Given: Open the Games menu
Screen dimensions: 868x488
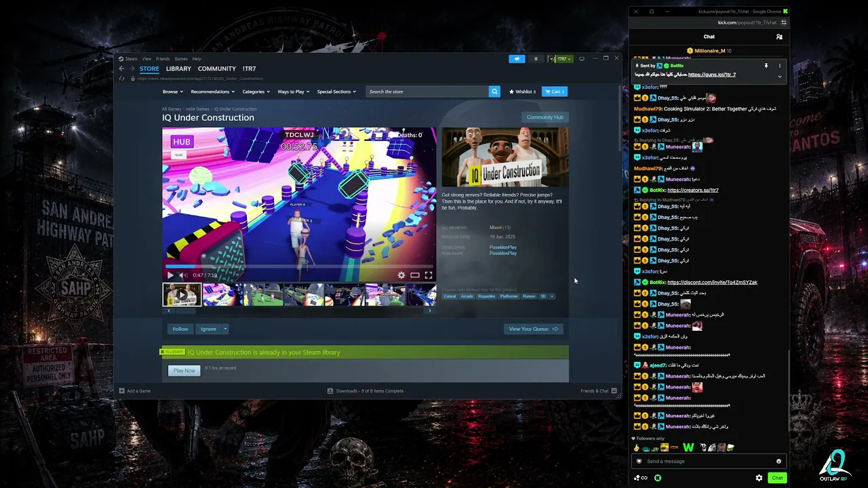Looking at the screenshot, I should [181, 59].
